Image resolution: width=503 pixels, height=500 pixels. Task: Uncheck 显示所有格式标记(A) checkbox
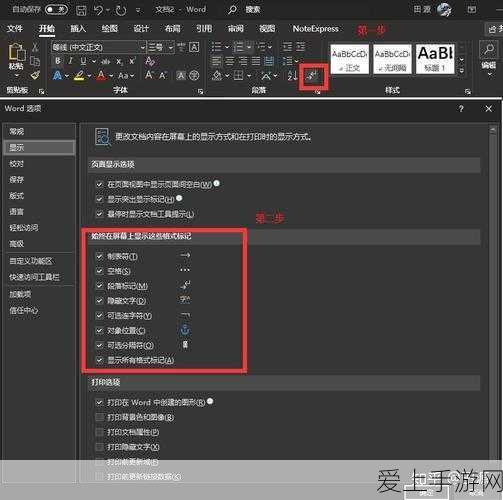(99, 360)
